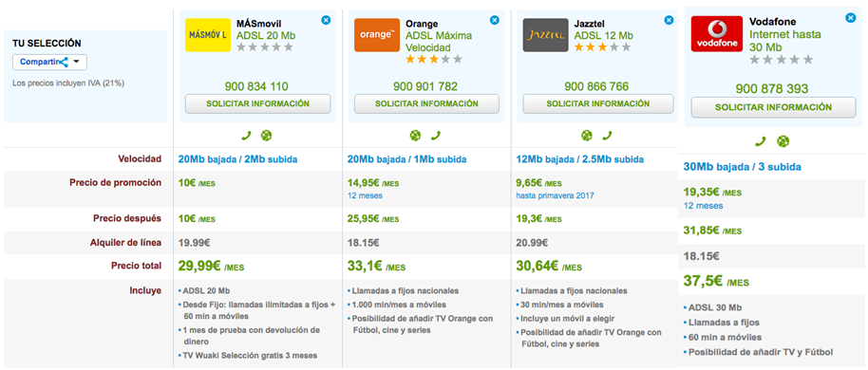The image size is (868, 370).
Task: Click the globe icon under Vodafone
Action: [x=783, y=141]
